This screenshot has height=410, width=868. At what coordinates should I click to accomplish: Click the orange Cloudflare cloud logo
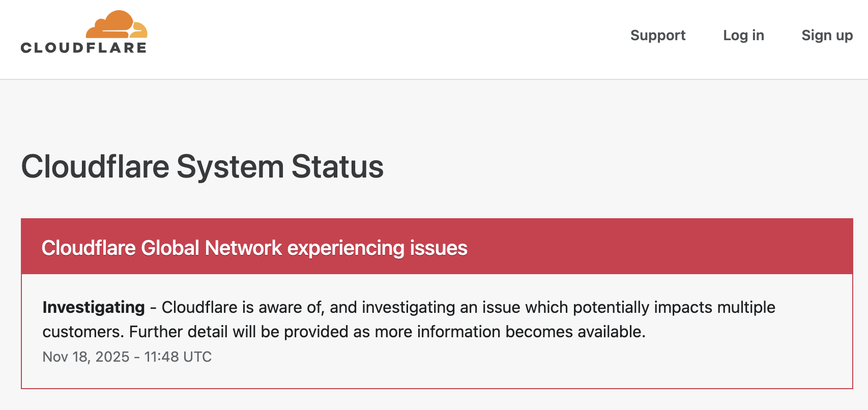[x=117, y=25]
